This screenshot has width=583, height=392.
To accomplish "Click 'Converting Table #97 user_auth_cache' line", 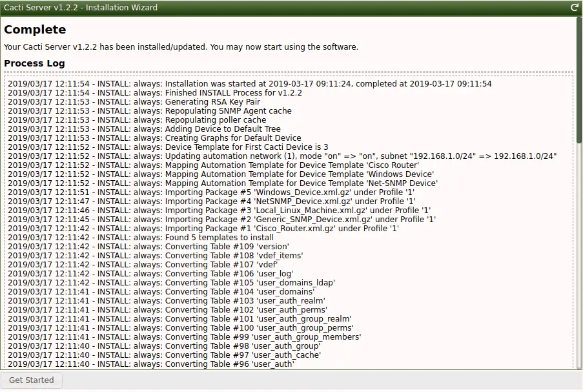I will pyautogui.click(x=165, y=355).
